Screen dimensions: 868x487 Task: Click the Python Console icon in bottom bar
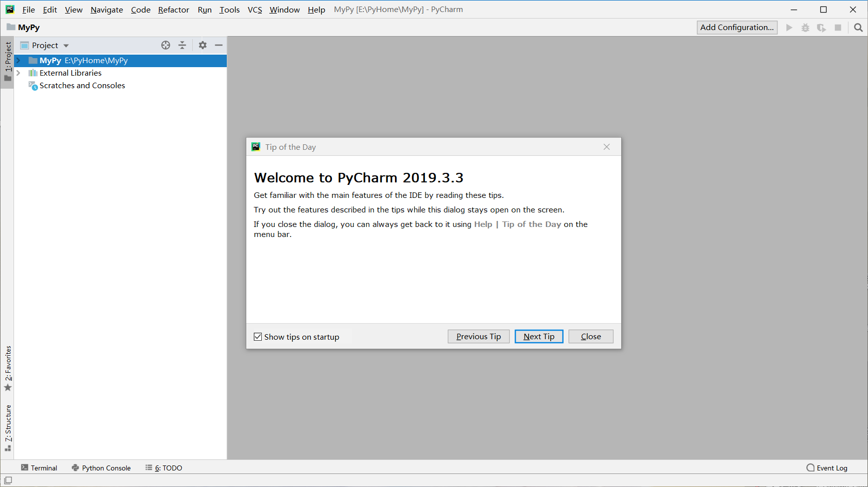[x=76, y=467]
